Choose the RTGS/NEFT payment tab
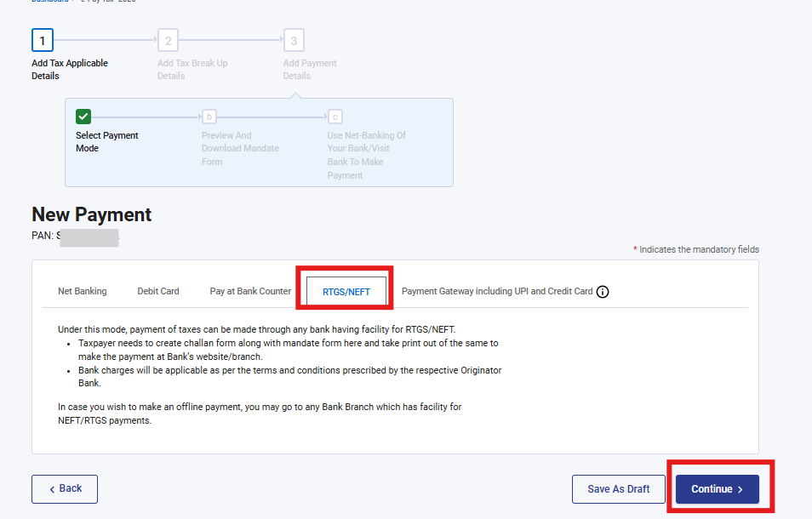This screenshot has height=519, width=812. pyautogui.click(x=346, y=291)
